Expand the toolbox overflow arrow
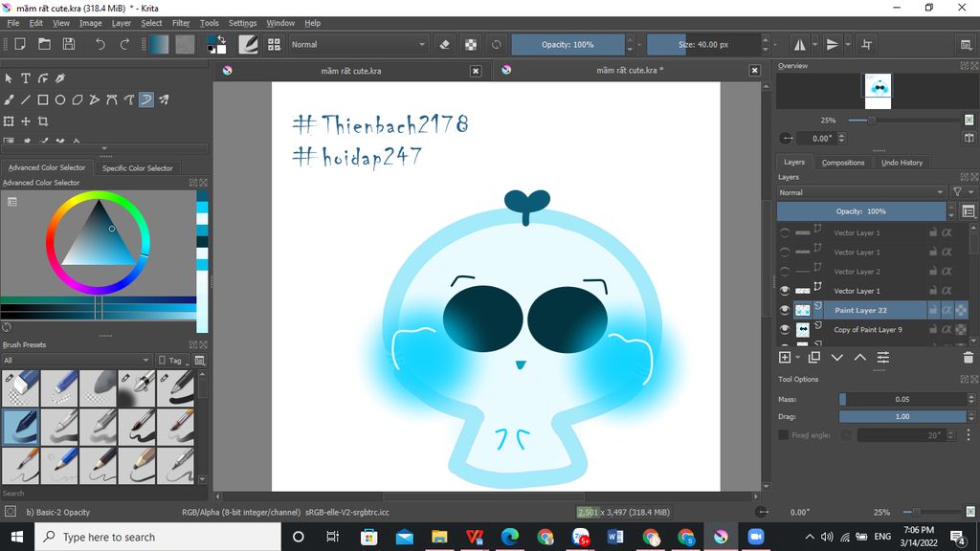The image size is (980, 551). [103, 148]
